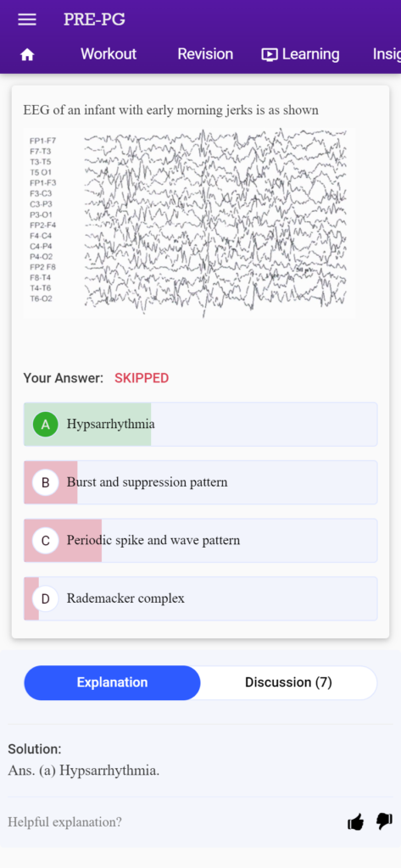Tap the PRE-PG app title

coord(94,19)
